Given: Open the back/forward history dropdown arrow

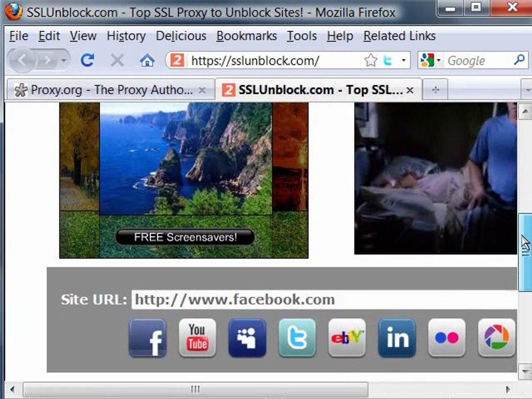Looking at the screenshot, I should (64, 60).
